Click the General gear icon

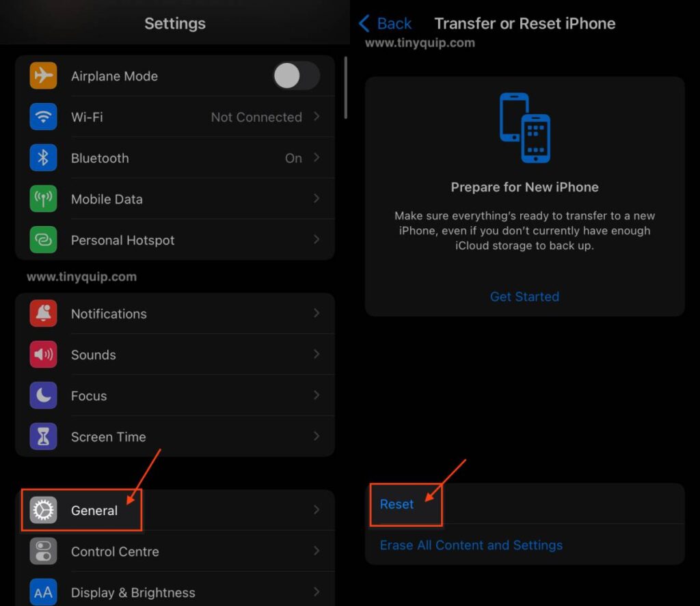click(x=44, y=510)
